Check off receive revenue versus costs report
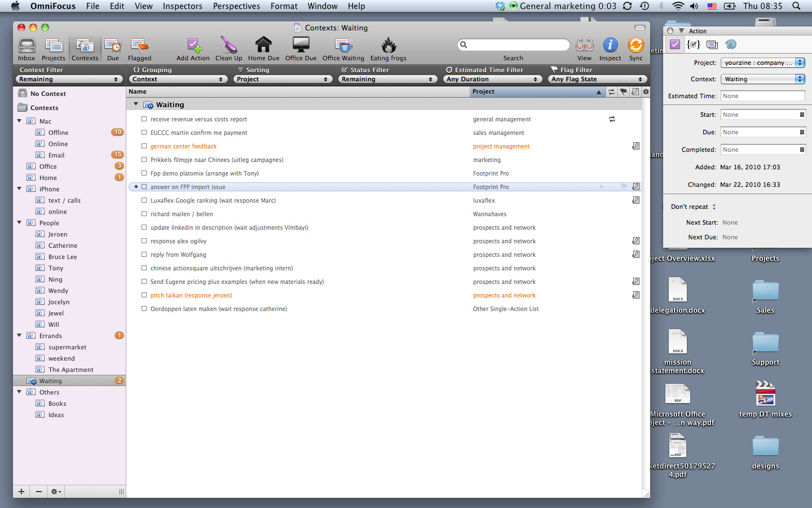This screenshot has width=812, height=508. pos(144,119)
